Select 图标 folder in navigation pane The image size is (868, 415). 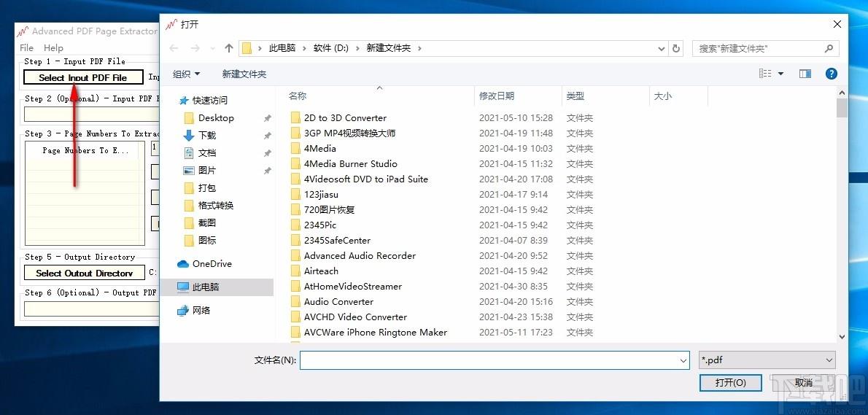[x=207, y=240]
